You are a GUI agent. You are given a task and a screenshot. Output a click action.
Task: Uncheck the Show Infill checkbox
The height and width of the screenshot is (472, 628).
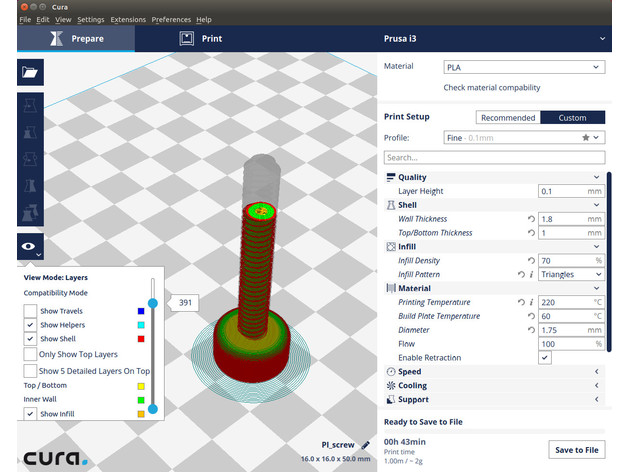point(30,414)
